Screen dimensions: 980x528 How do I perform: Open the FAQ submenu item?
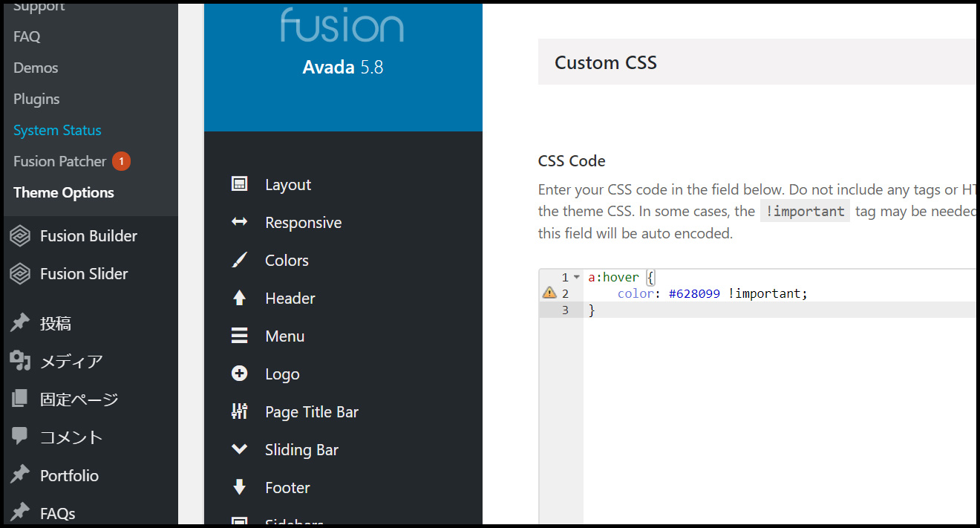(x=27, y=36)
